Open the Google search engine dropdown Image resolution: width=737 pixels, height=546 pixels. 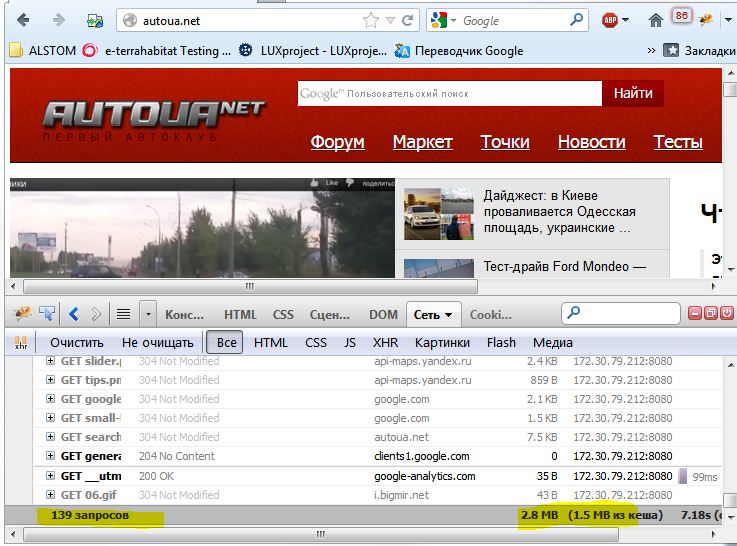[x=445, y=20]
